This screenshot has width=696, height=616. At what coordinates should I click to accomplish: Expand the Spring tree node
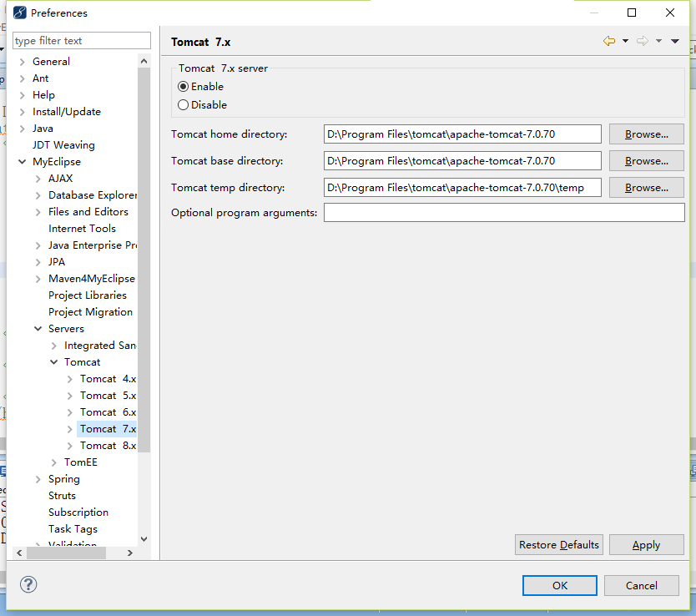pos(38,479)
